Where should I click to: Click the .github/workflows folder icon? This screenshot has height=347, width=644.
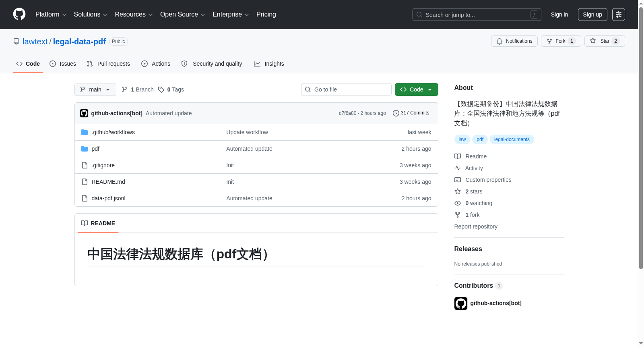pos(85,132)
